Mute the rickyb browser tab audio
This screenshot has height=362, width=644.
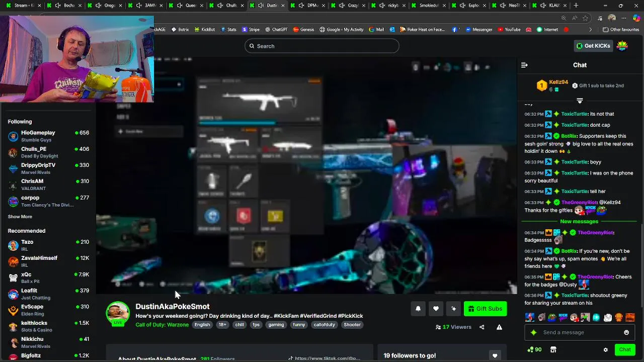383,6
